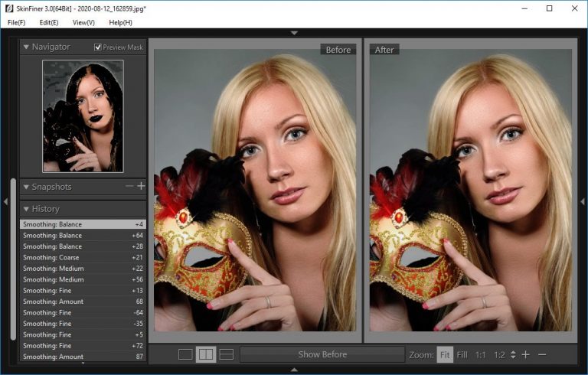Remove snapshot with the minus icon

coord(129,186)
